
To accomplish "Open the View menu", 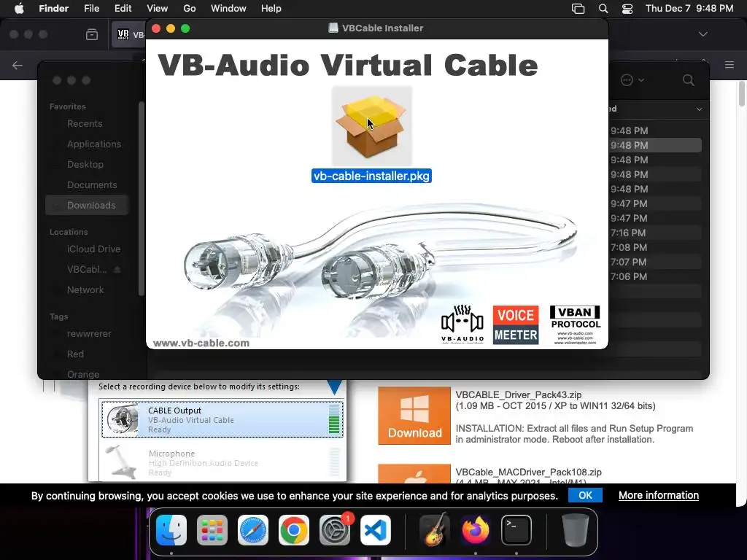I will 158,9.
